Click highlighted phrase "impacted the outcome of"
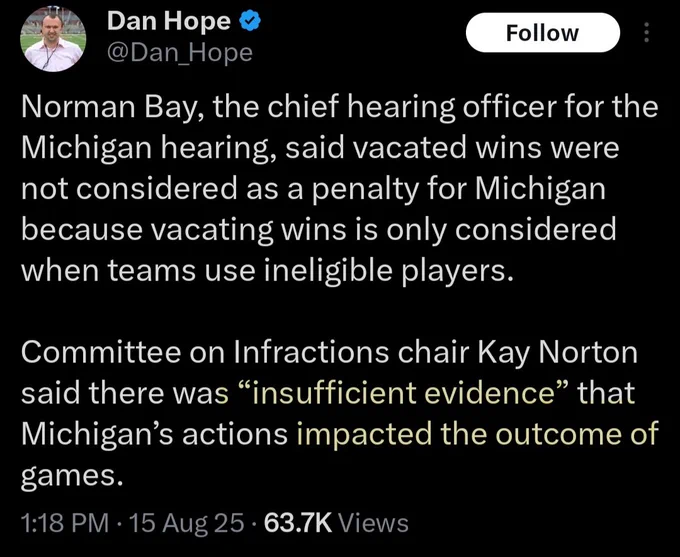This screenshot has height=557, width=680. pos(478,434)
